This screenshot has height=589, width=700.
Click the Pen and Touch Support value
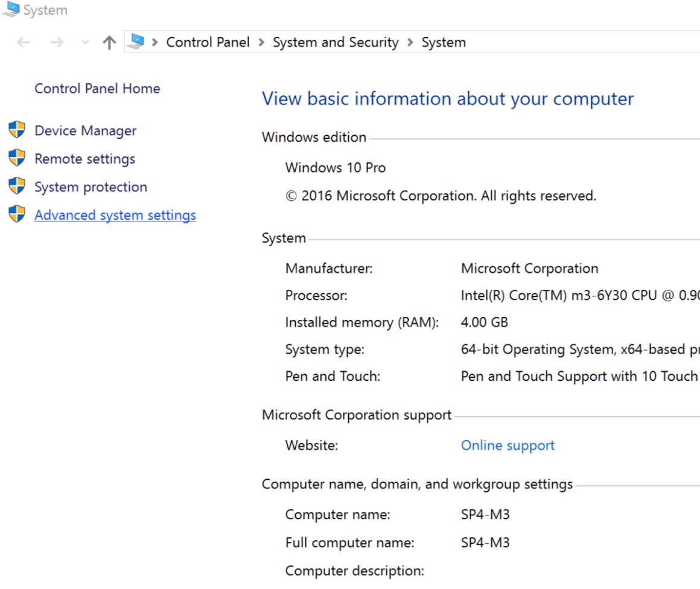coord(581,377)
